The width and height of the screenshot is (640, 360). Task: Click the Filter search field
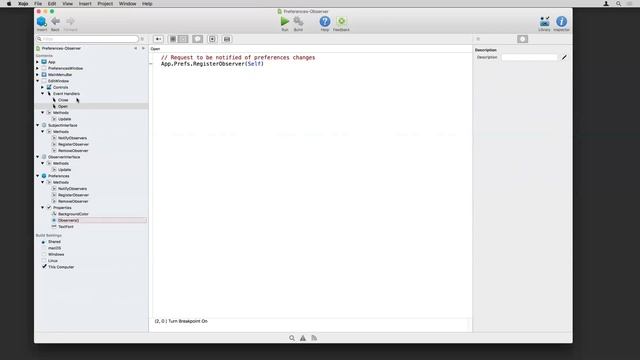pos(87,39)
